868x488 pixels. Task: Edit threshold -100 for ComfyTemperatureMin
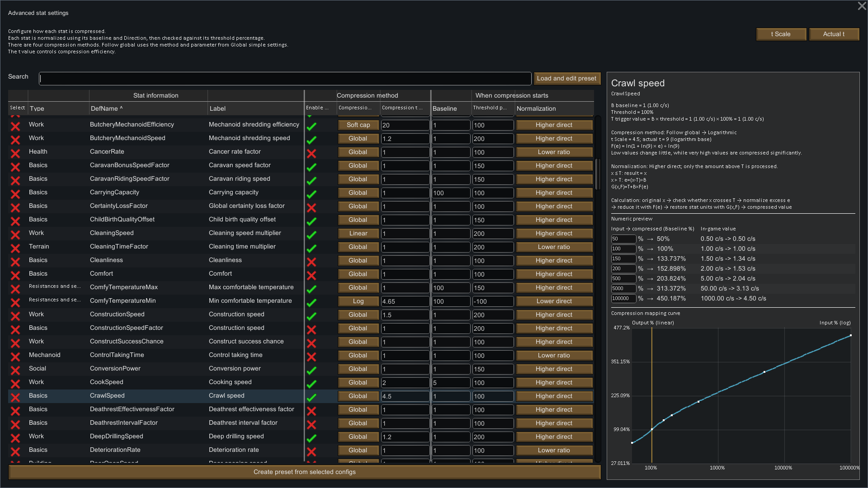[x=493, y=301]
